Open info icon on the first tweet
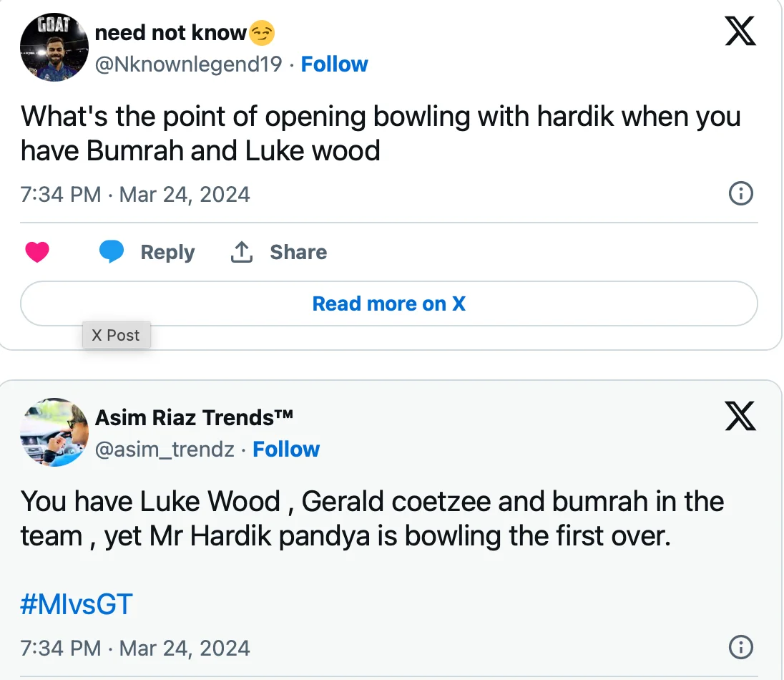This screenshot has height=680, width=784. coord(740,193)
